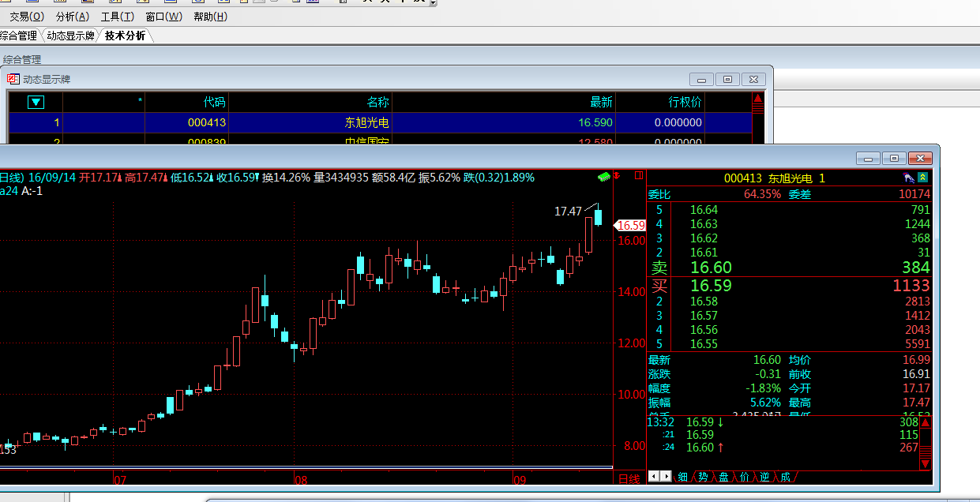Click the buy-one price 16.59 in the order book
Viewport: 980px width, 502px height.
711,285
